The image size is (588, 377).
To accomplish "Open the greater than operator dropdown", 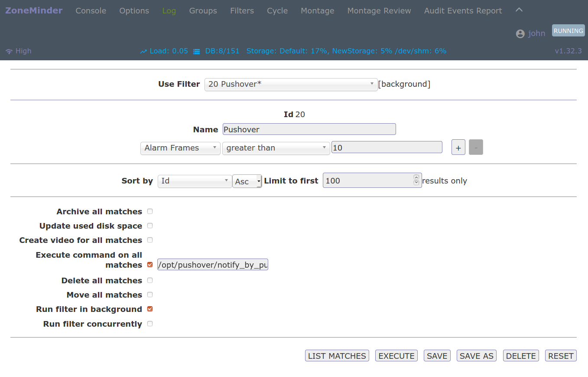I will click(x=276, y=148).
